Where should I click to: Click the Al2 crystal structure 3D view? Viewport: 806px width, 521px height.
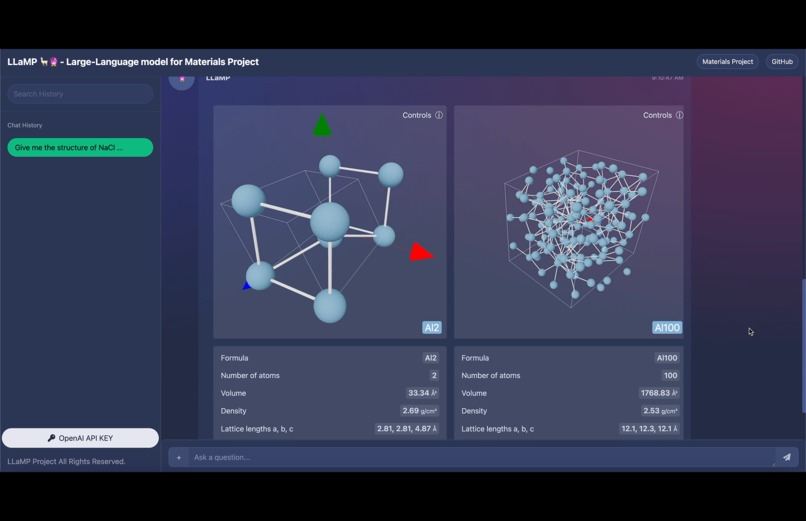329,222
